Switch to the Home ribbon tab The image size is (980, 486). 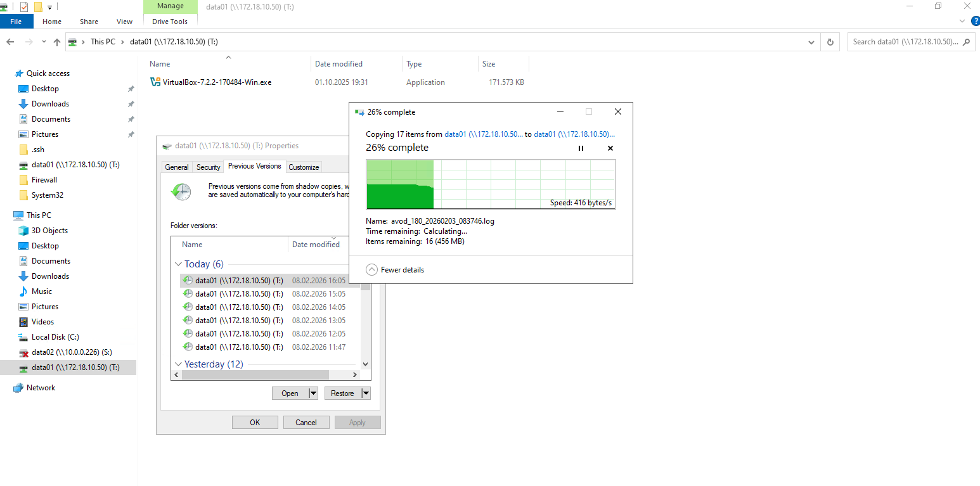tap(52, 22)
